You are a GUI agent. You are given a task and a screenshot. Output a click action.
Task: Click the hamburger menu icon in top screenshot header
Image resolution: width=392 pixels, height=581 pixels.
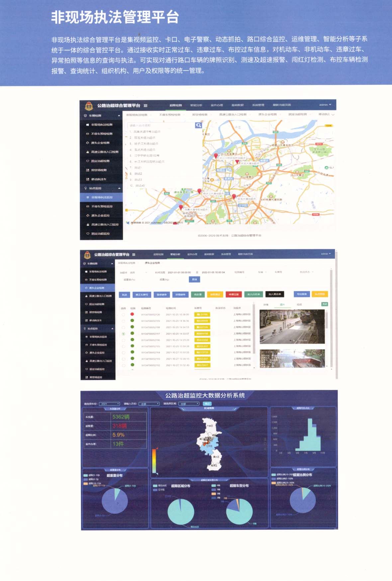click(x=146, y=105)
